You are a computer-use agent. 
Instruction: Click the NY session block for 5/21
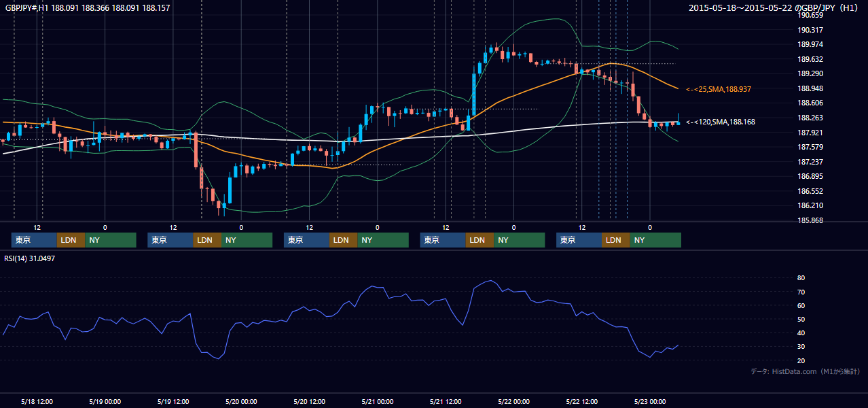tap(520, 240)
